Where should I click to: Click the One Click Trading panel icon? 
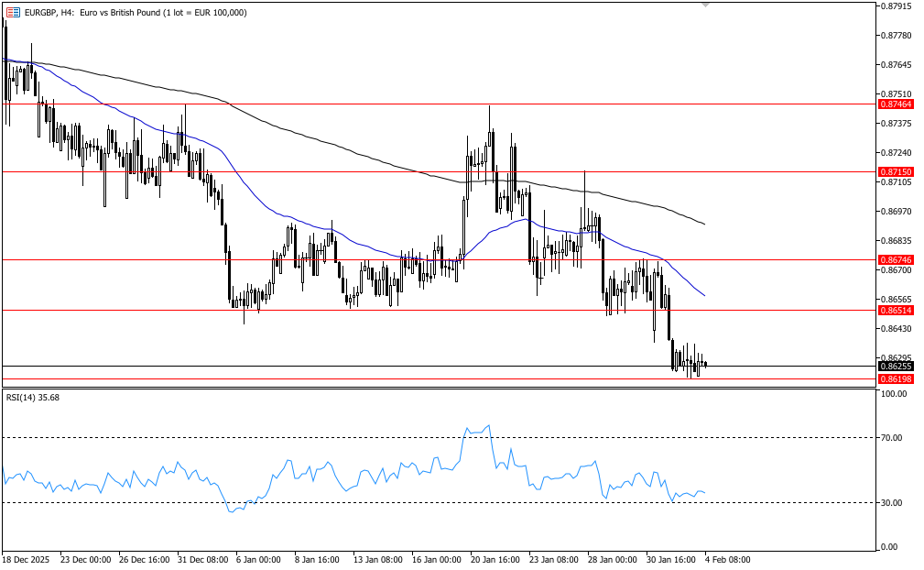(x=13, y=12)
